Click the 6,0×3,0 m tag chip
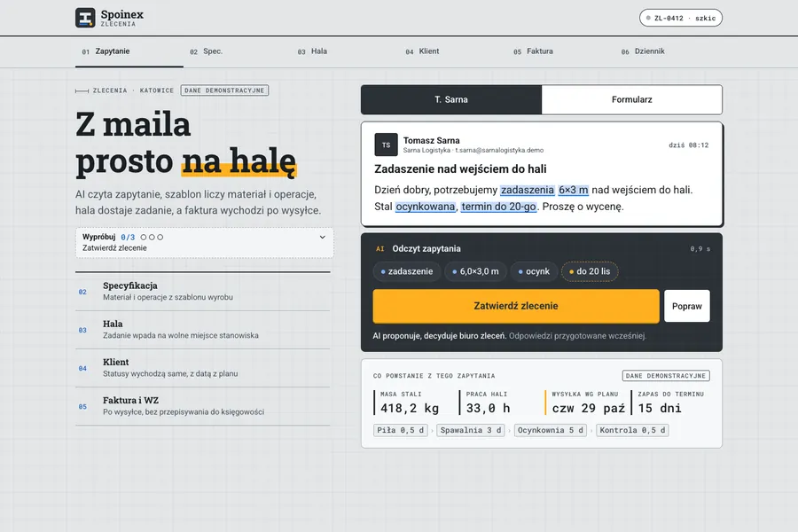This screenshot has height=532, width=798. [475, 271]
